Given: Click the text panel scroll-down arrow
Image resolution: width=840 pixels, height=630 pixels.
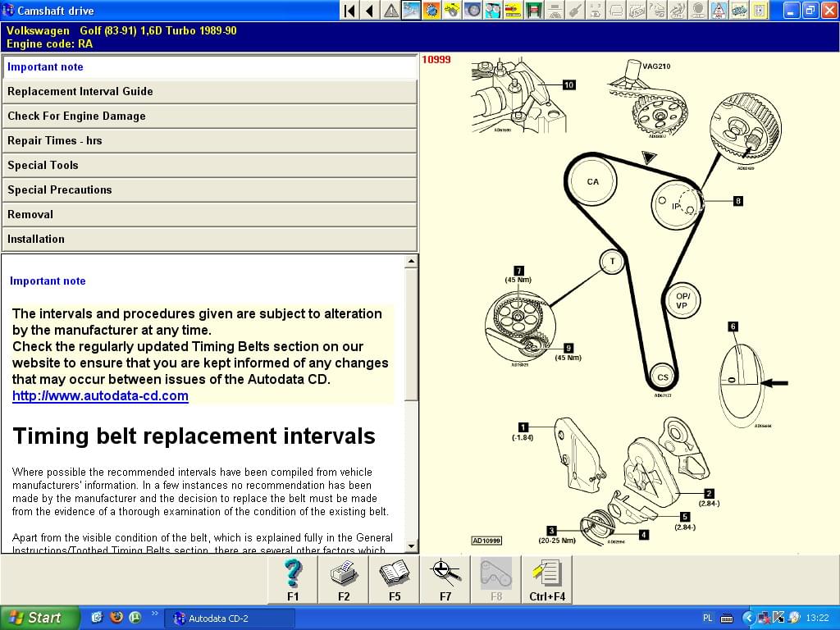Looking at the screenshot, I should click(411, 546).
